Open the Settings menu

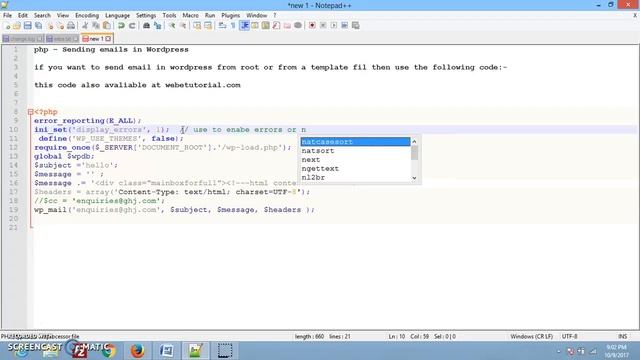coord(146,16)
